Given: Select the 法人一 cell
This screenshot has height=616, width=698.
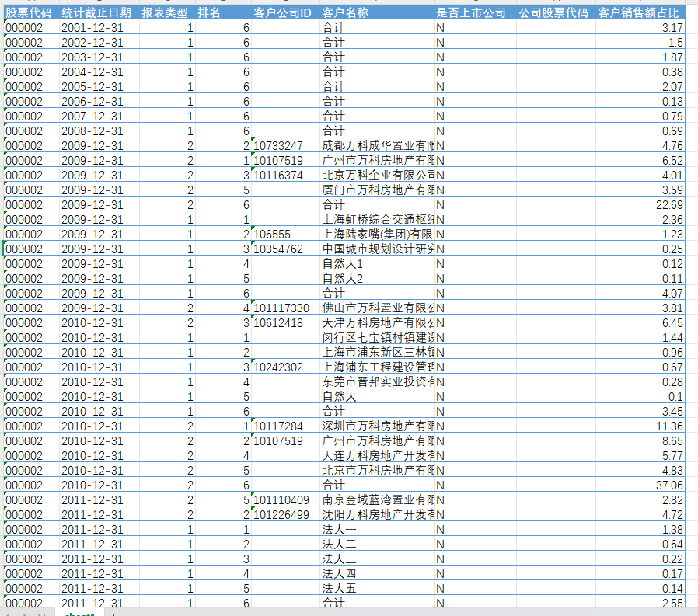Looking at the screenshot, I should click(377, 529).
